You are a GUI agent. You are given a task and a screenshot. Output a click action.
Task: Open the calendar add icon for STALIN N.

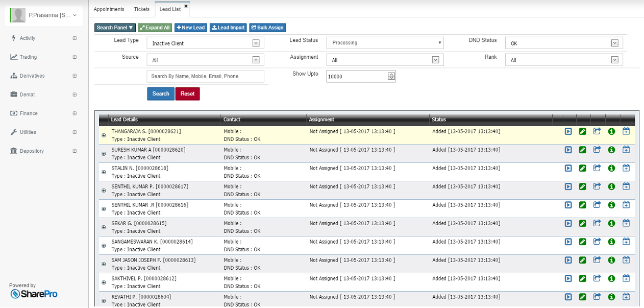pyautogui.click(x=626, y=168)
